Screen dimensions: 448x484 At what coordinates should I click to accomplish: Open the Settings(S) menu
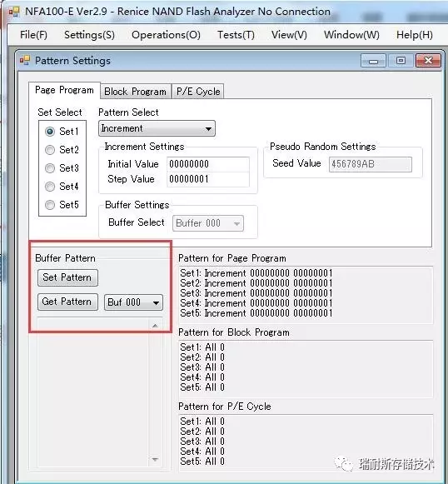(x=89, y=35)
